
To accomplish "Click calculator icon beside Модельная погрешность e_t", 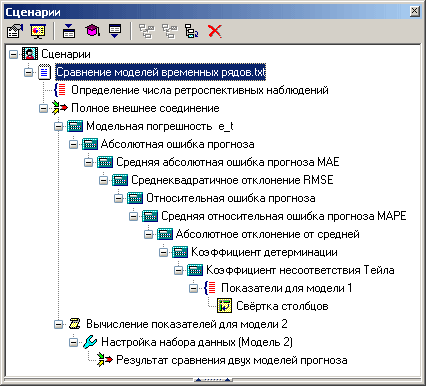I will click(x=75, y=126).
